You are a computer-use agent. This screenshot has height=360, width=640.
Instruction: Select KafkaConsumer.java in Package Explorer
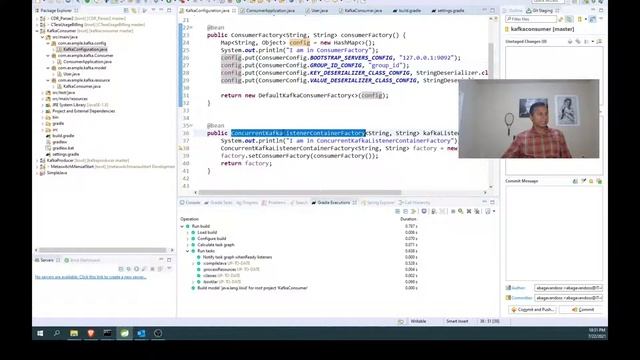click(78, 86)
